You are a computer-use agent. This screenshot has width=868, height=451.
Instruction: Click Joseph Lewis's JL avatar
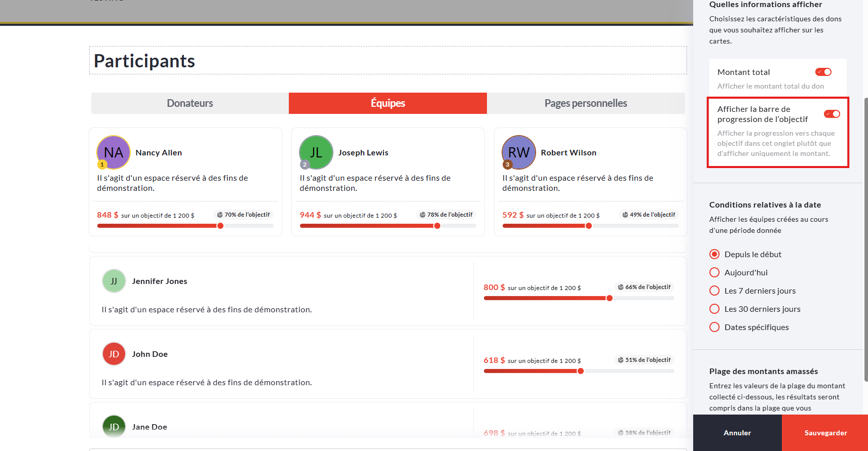click(316, 152)
